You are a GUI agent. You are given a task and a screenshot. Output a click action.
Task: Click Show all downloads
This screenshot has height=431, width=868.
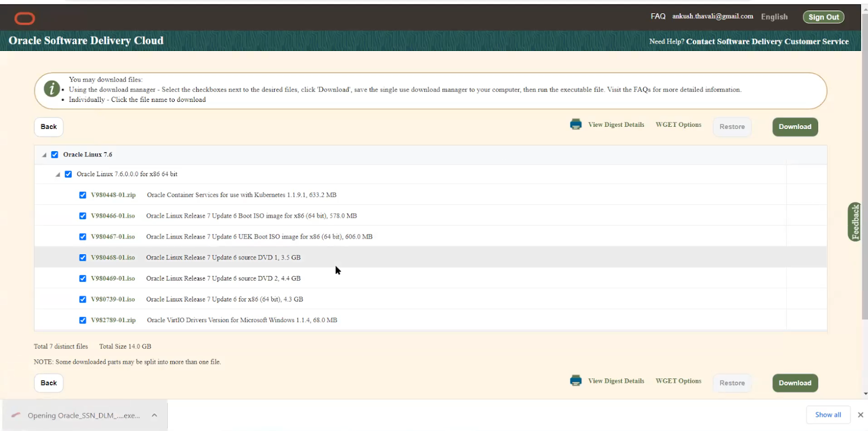click(x=828, y=415)
